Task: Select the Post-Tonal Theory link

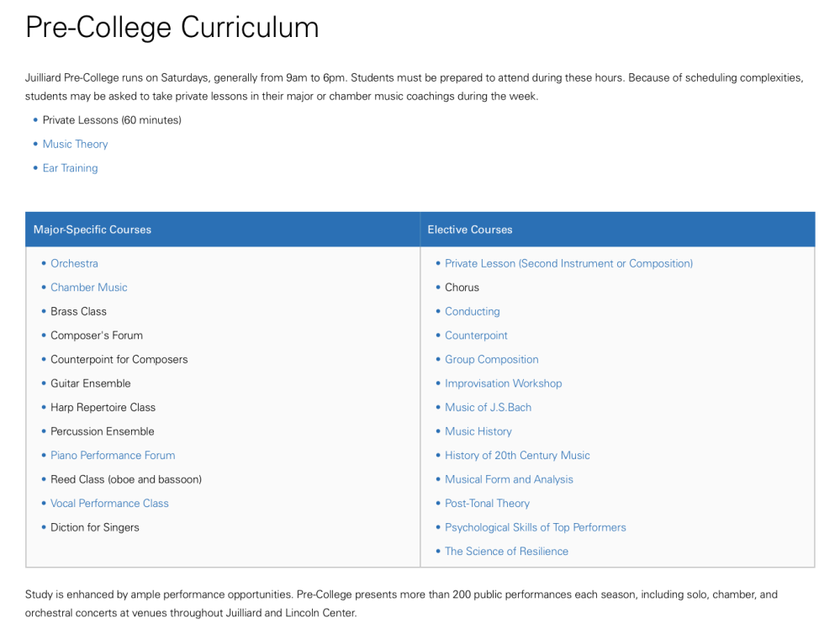Action: pos(487,504)
